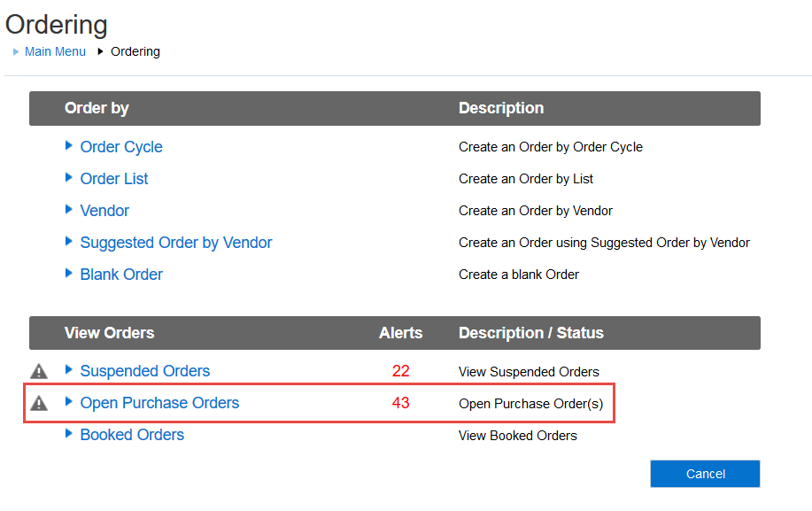Open the Open Purchase Orders link

(x=159, y=403)
